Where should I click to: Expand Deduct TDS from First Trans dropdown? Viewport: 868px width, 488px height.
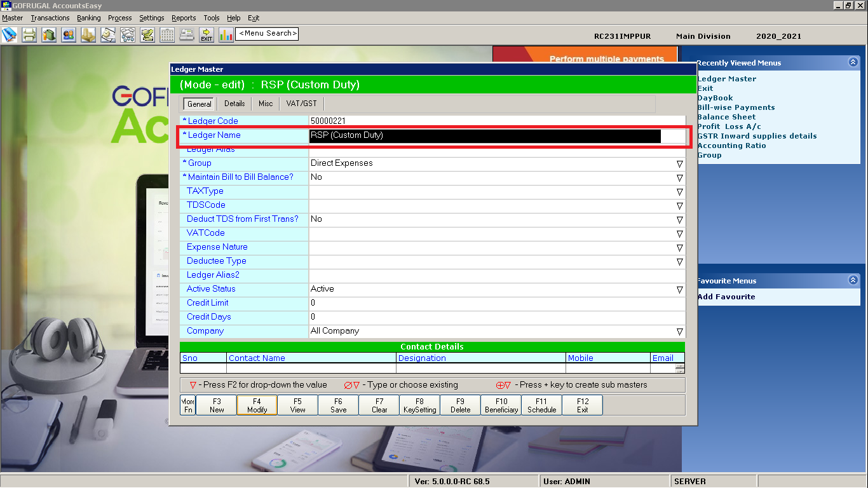click(x=680, y=220)
